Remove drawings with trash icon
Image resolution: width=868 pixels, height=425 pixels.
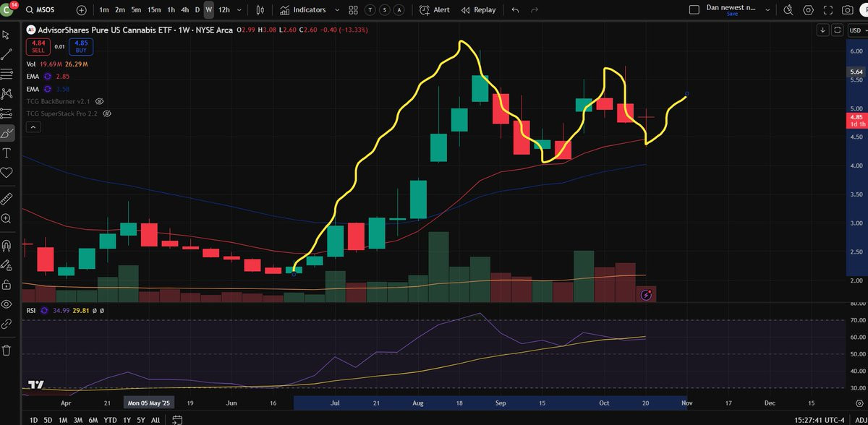point(7,350)
